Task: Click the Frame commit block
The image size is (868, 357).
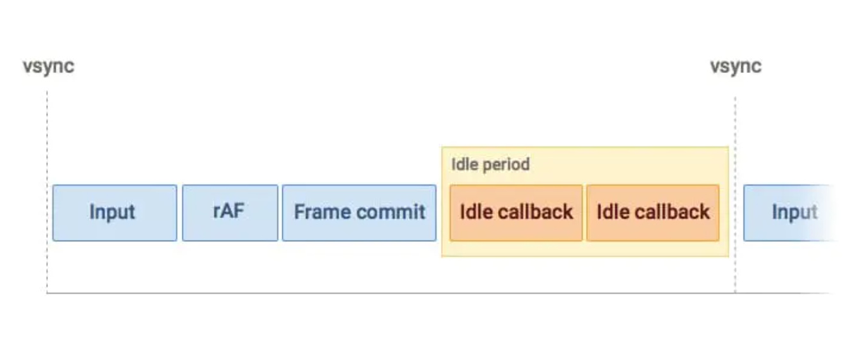Action: tap(359, 213)
